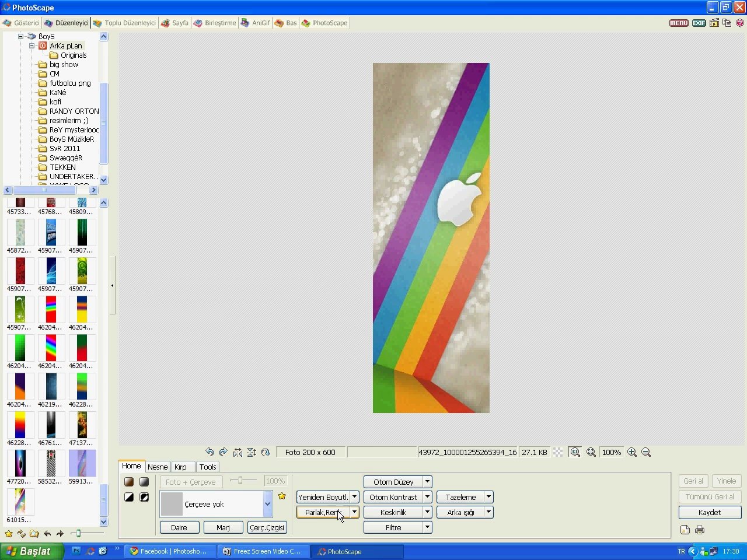Open the Filtre dropdown arrow
The image size is (747, 560).
427,527
